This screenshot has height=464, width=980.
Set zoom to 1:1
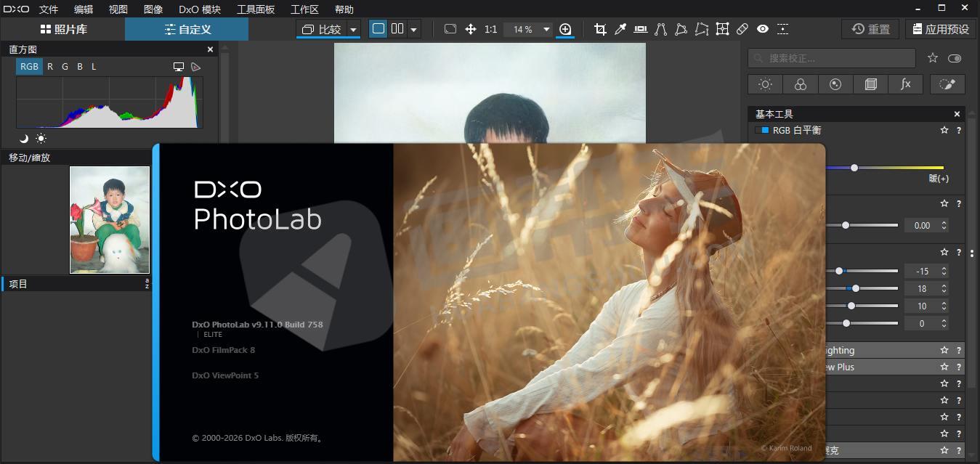click(491, 29)
